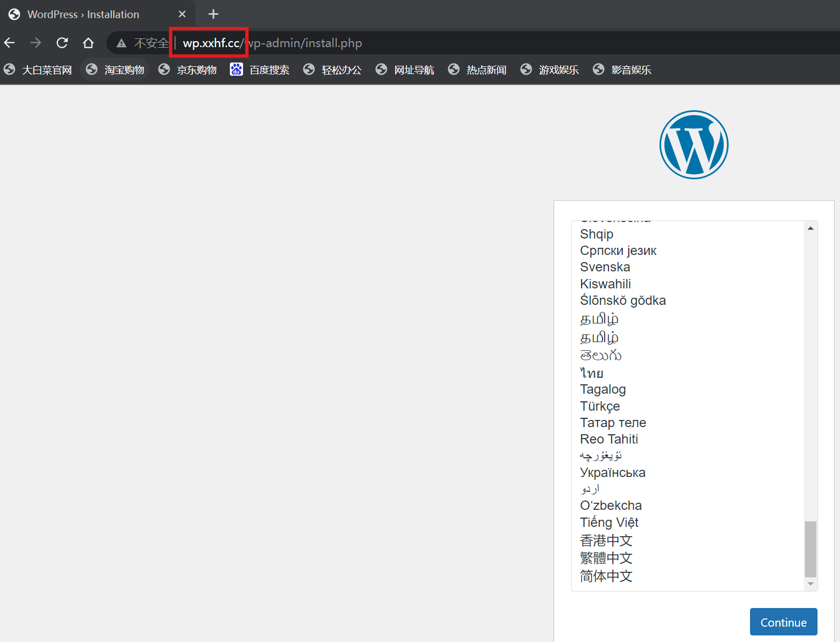Select Shqip in the language list
This screenshot has width=840, height=642.
tap(687, 234)
